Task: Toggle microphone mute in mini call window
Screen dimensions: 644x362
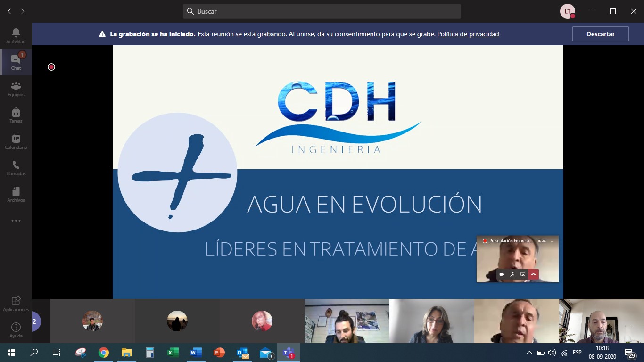Action: (x=512, y=274)
